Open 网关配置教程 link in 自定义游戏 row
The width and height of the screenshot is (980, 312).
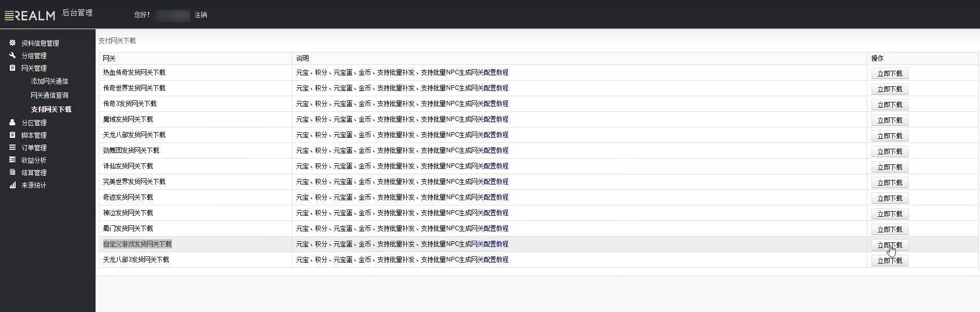click(490, 244)
